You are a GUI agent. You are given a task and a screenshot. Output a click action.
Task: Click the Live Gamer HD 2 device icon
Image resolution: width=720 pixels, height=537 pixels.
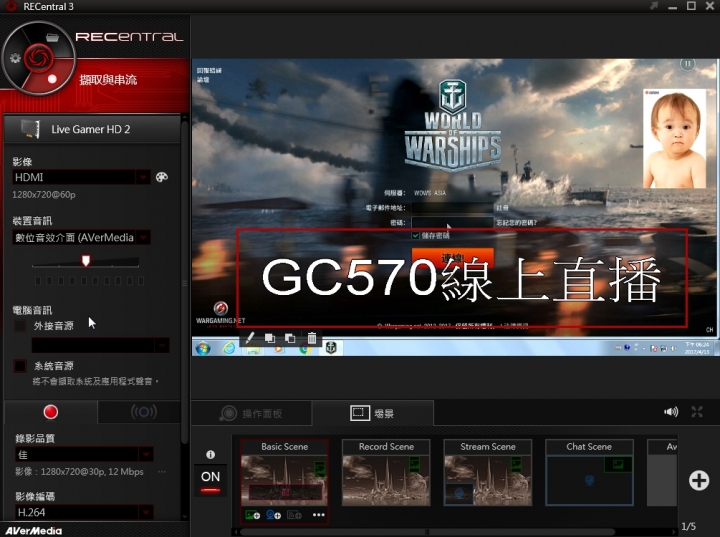click(x=31, y=129)
